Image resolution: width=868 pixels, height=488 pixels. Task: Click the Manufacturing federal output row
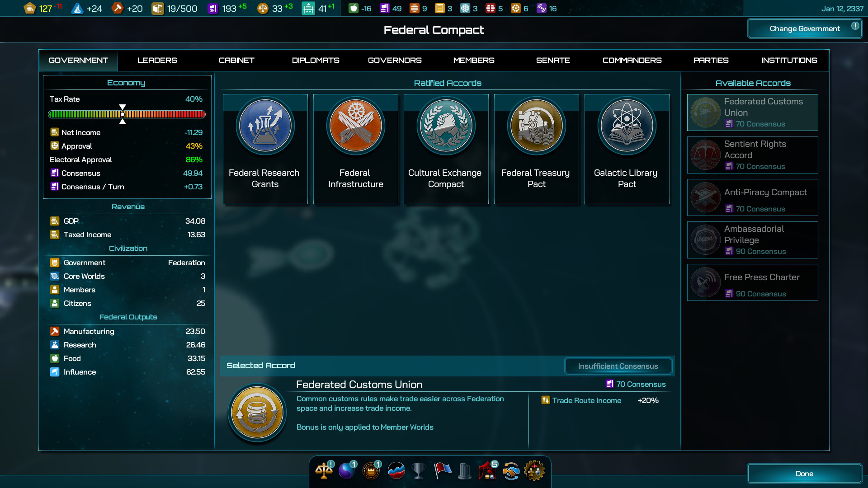pos(127,331)
